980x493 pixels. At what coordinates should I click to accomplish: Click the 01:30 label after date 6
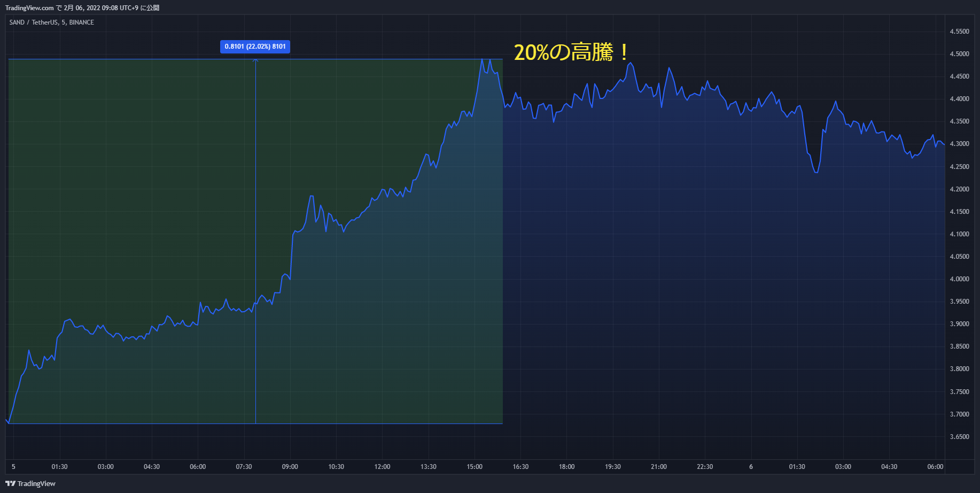coord(797,467)
